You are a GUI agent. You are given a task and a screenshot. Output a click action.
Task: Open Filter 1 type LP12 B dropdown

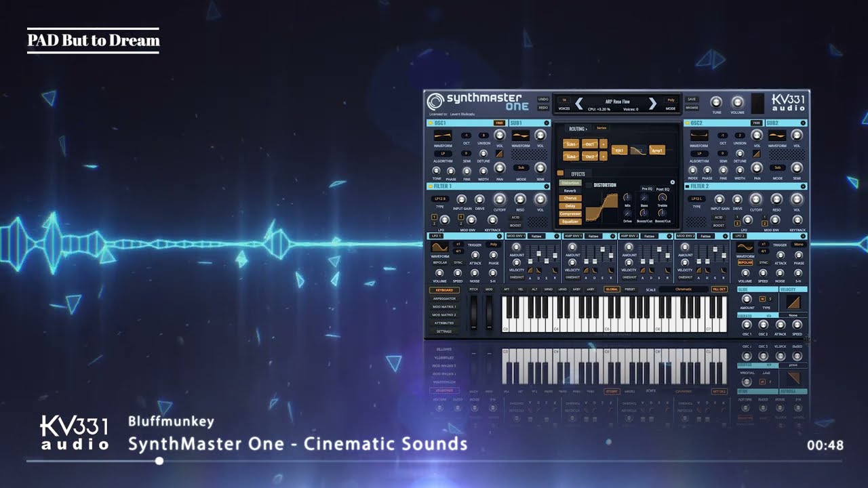pyautogui.click(x=440, y=199)
